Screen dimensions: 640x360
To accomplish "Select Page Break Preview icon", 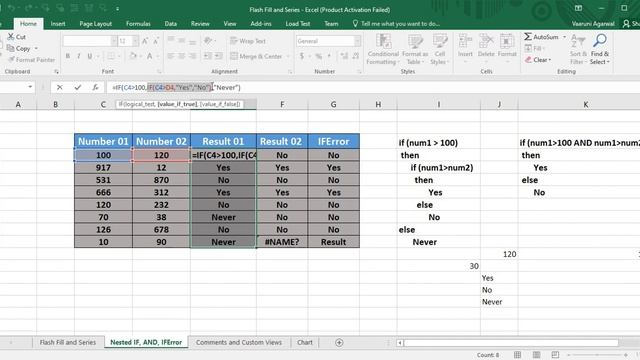I will (555, 355).
